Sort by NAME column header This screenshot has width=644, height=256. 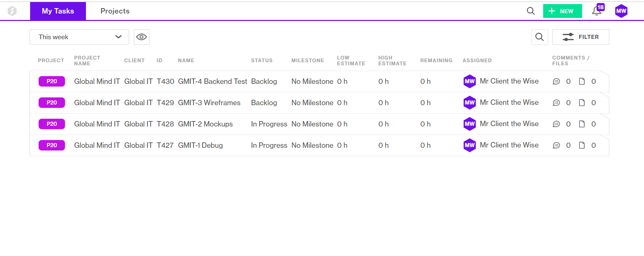coord(186,61)
